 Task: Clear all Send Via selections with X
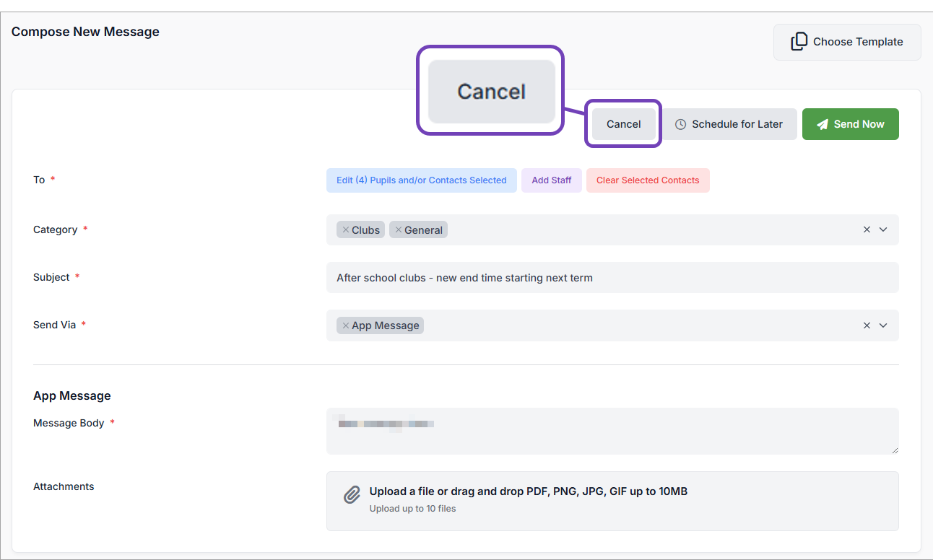(x=867, y=325)
